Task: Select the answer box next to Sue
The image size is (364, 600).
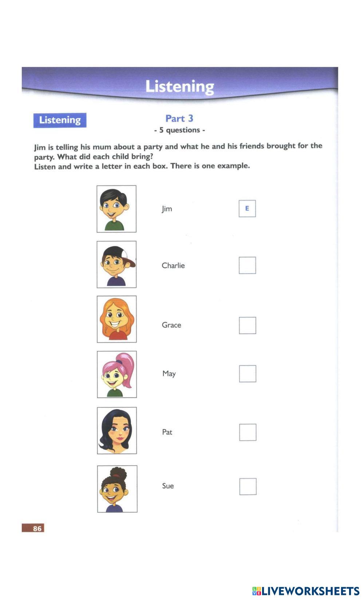Action: pos(248,486)
